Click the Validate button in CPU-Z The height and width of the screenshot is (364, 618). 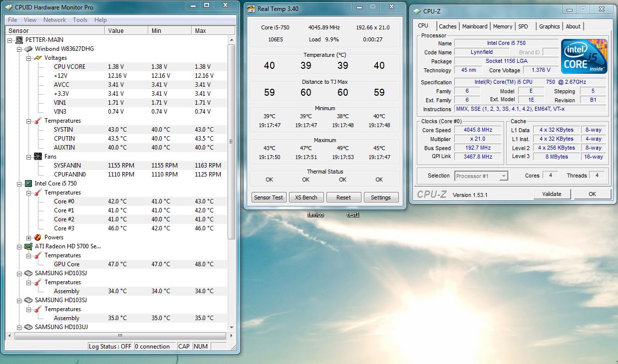tap(552, 194)
